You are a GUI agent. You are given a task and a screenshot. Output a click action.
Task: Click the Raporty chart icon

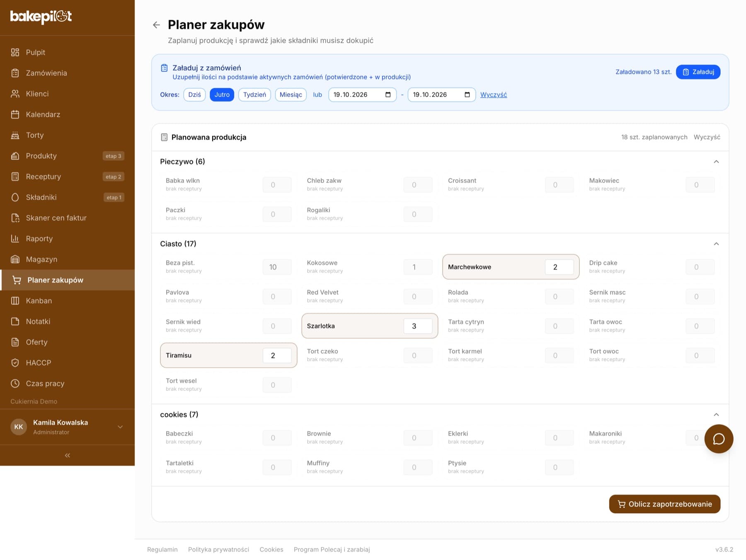[15, 239]
